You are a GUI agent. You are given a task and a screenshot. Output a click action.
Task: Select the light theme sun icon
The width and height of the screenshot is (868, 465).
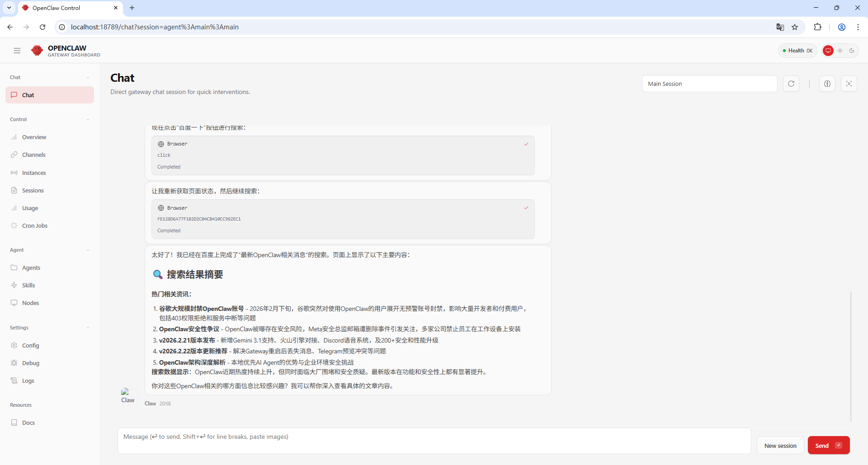point(840,51)
